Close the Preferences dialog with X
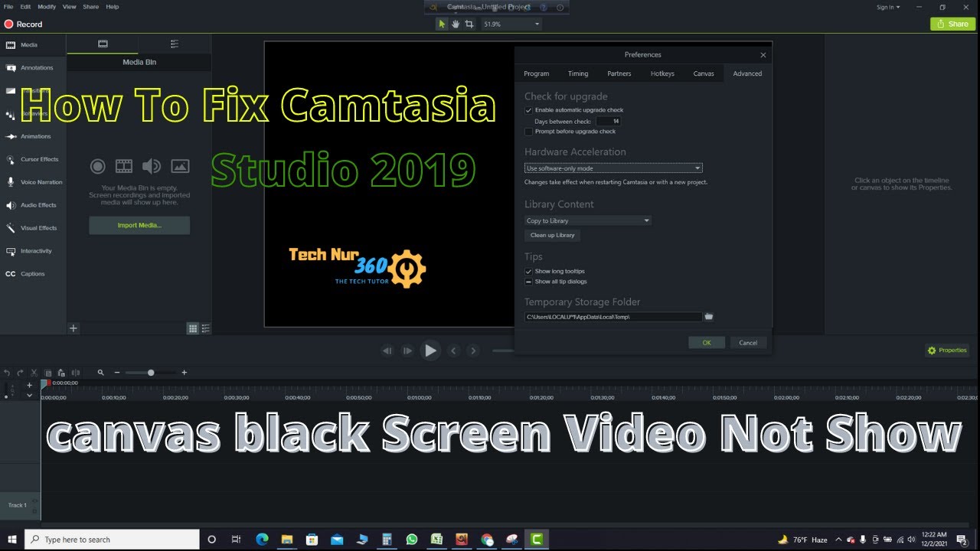Screen dimensions: 980x551 click(x=763, y=55)
